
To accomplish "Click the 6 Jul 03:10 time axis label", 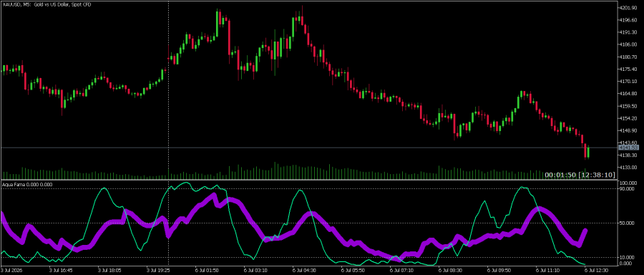I will 255,271.
